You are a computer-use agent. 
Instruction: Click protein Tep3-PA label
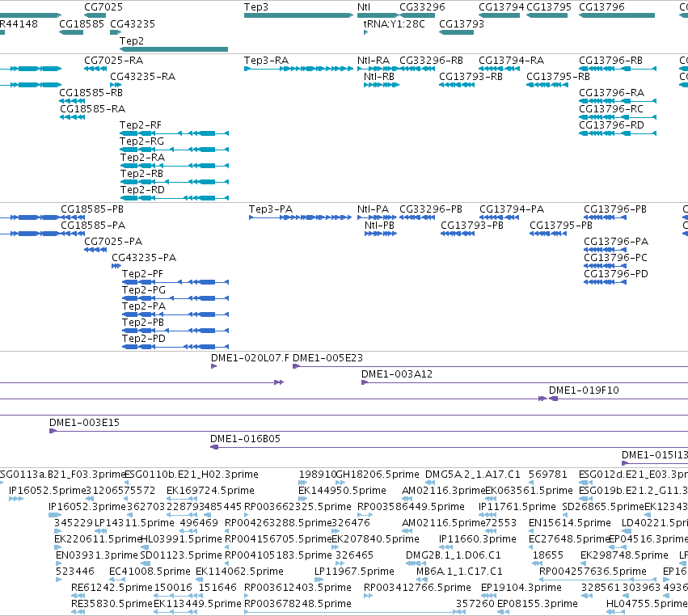point(271,209)
